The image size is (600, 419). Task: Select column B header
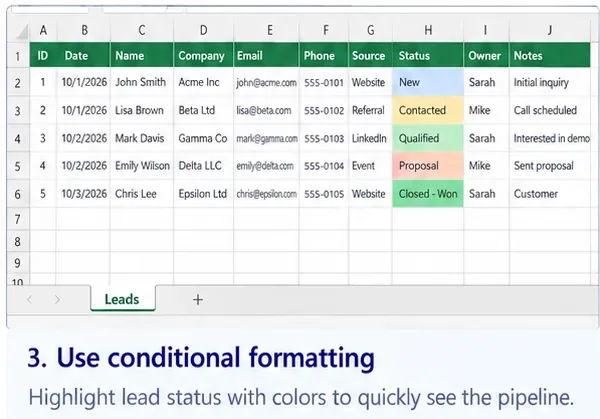(x=84, y=30)
